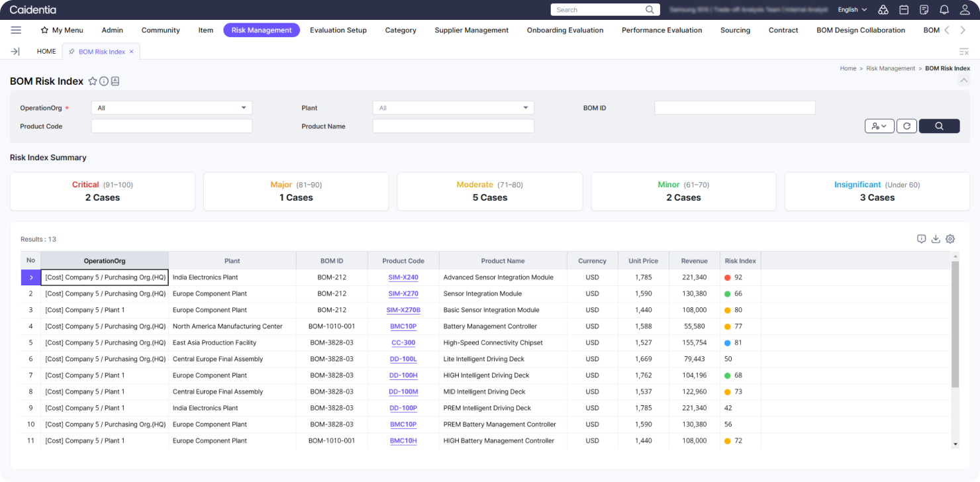Open the Plant dropdown

tap(453, 108)
